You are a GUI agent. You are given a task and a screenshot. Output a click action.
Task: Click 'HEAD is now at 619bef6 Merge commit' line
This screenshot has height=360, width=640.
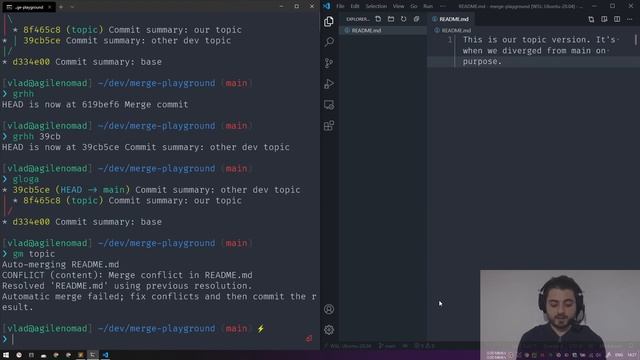(x=95, y=104)
